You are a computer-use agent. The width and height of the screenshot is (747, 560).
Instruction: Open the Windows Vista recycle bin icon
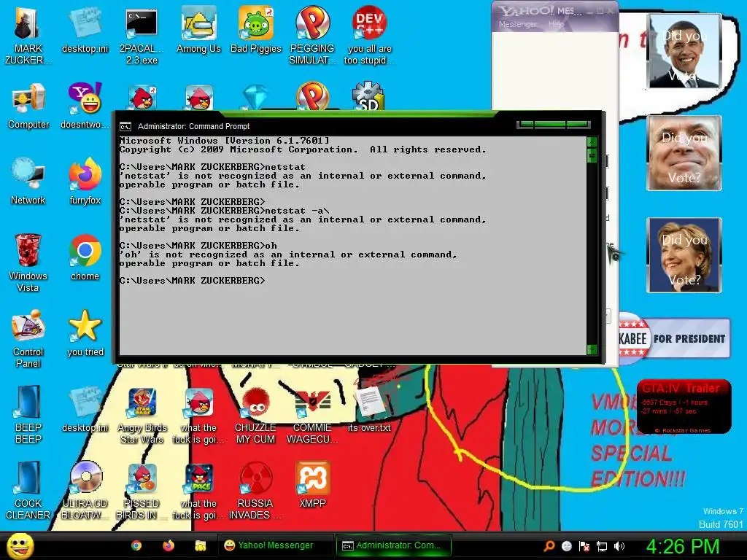click(28, 262)
